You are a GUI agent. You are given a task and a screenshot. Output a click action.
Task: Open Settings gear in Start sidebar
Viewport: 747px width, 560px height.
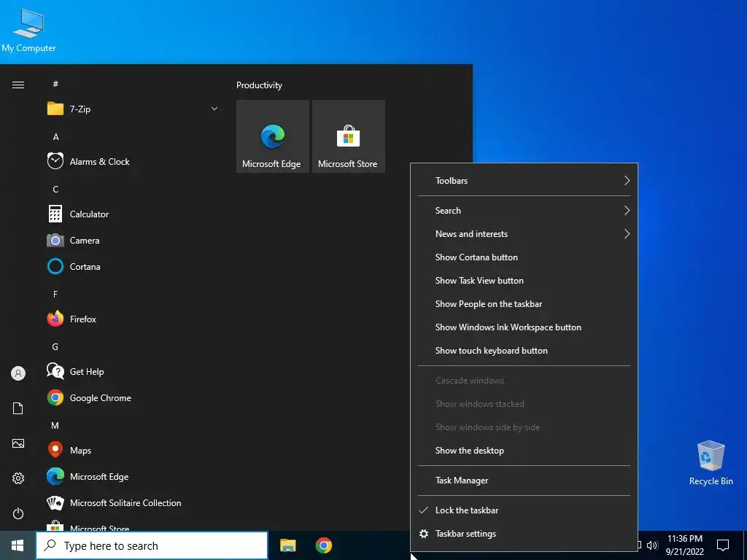[x=18, y=478]
